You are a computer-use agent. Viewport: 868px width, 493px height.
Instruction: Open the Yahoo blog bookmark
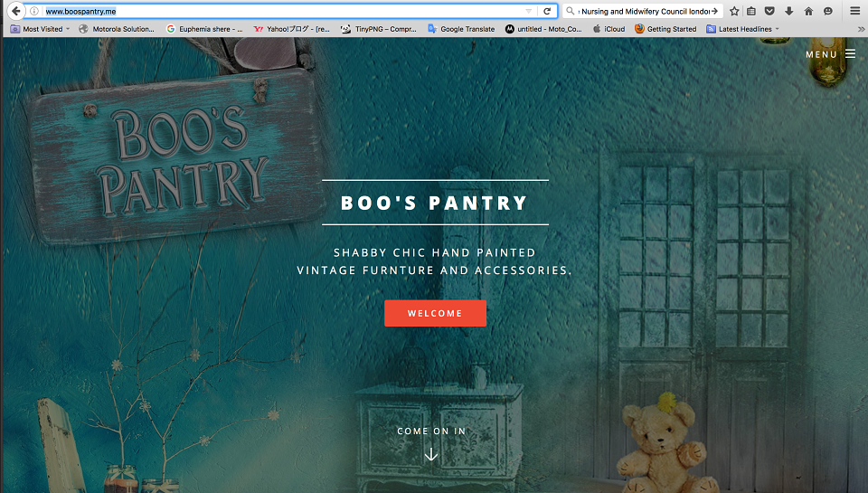click(292, 29)
